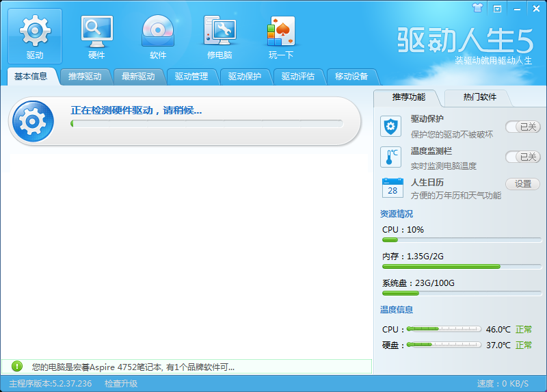Click the 检查升级 link
The image size is (547, 392).
click(121, 384)
